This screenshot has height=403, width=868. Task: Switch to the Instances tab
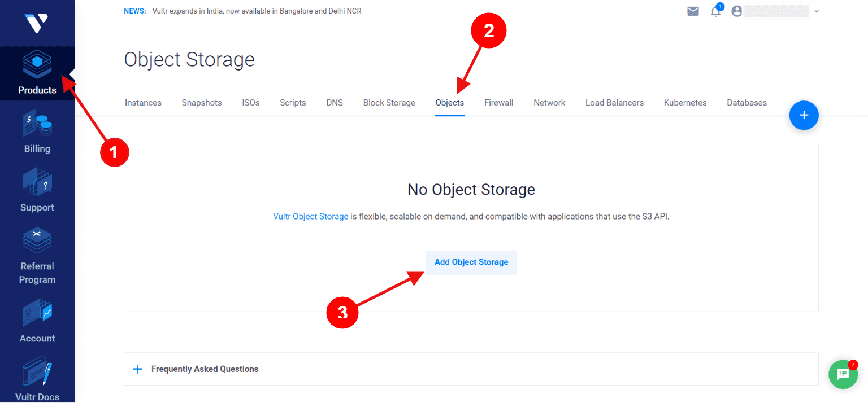143,103
